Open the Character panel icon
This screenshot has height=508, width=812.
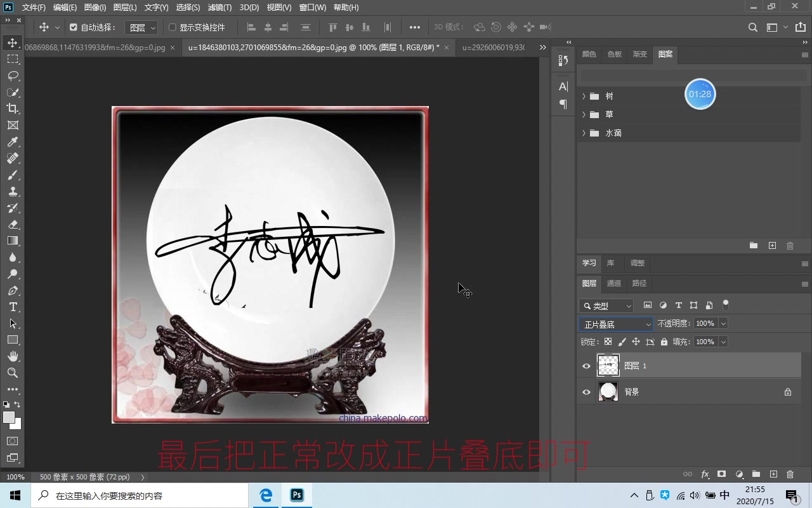tap(563, 86)
